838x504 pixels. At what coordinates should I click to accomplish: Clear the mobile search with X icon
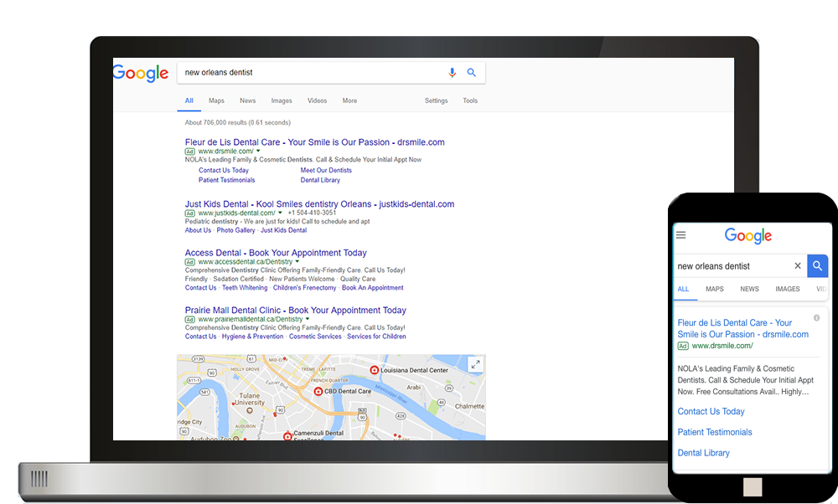pos(798,266)
